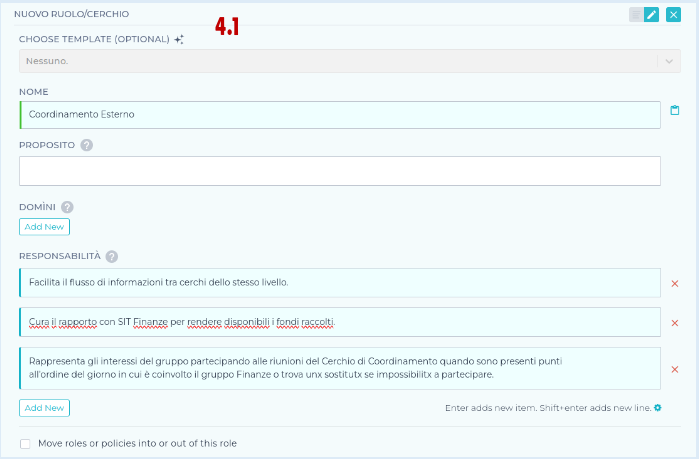Click the 'Facilita il flusso di informazioni' text
Image resolution: width=699 pixels, height=459 pixels.
pos(159,283)
